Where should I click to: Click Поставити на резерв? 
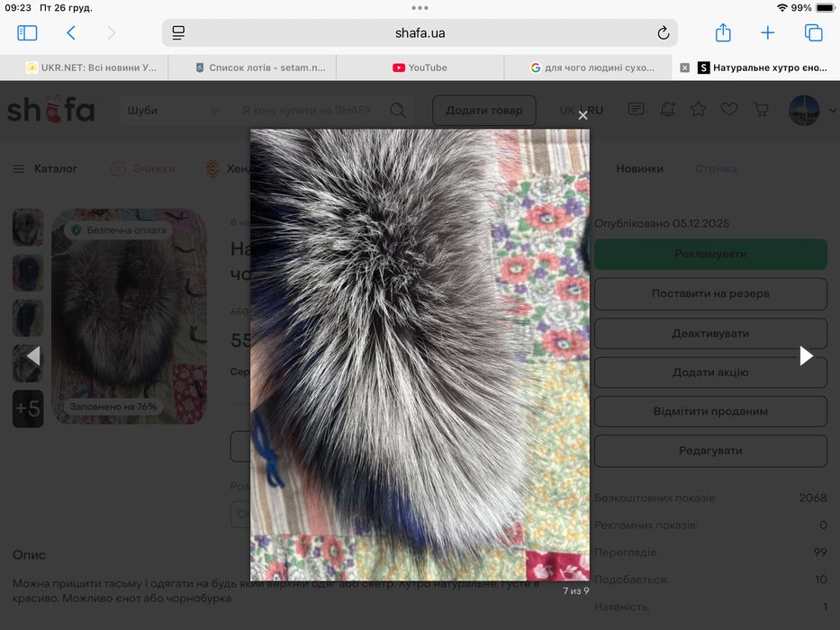coord(711,293)
